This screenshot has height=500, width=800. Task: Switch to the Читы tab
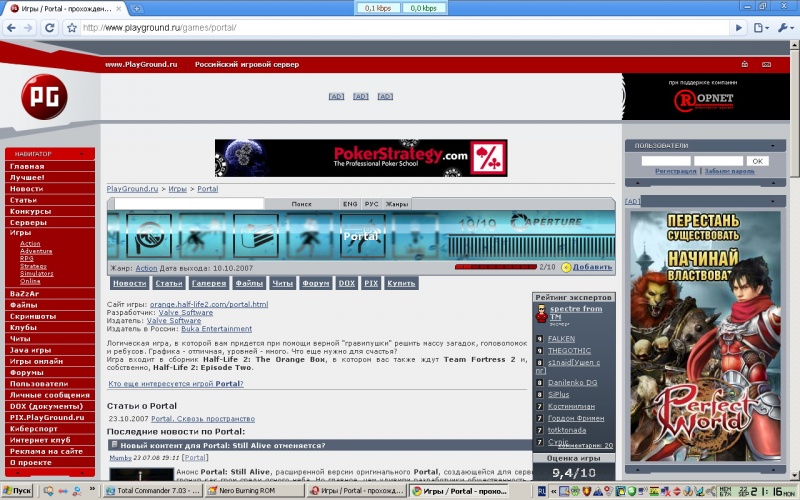(x=283, y=283)
